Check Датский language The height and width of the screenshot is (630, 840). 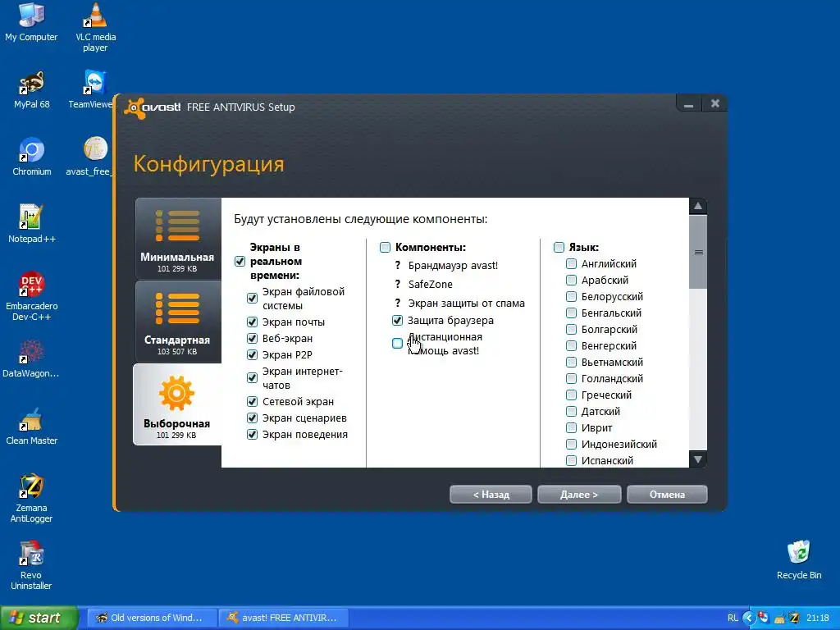(571, 412)
